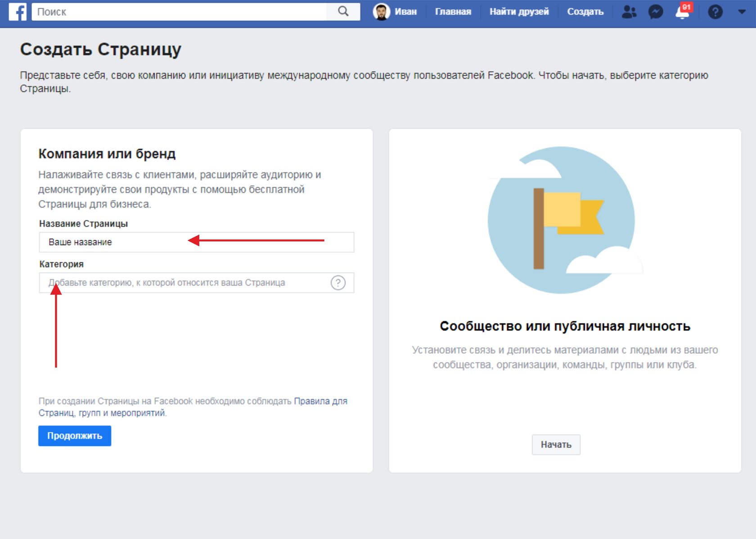Click the Facebook logo icon
The height and width of the screenshot is (539, 756).
coord(18,12)
